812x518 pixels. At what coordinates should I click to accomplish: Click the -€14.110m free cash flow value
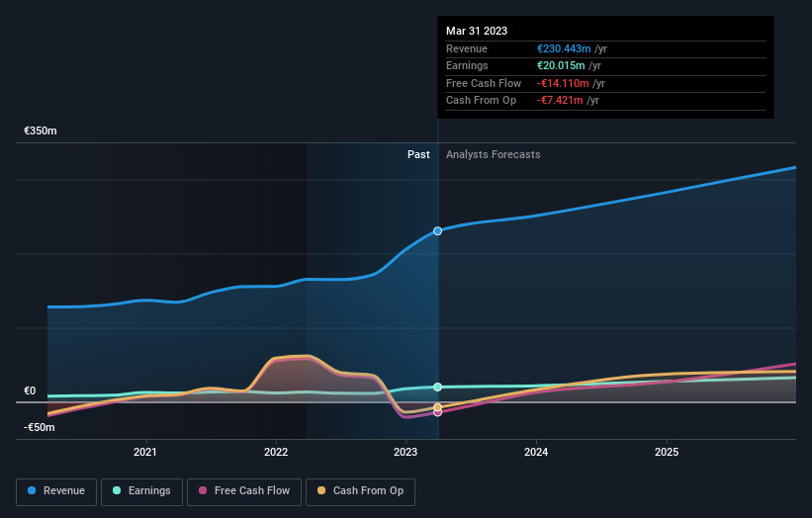(x=563, y=83)
